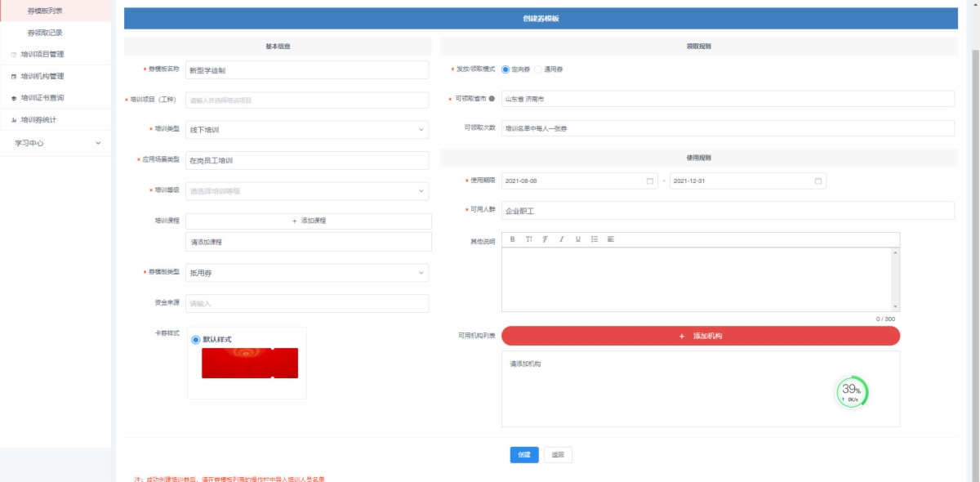Click the blue 创建 button
The image size is (980, 482).
(524, 455)
